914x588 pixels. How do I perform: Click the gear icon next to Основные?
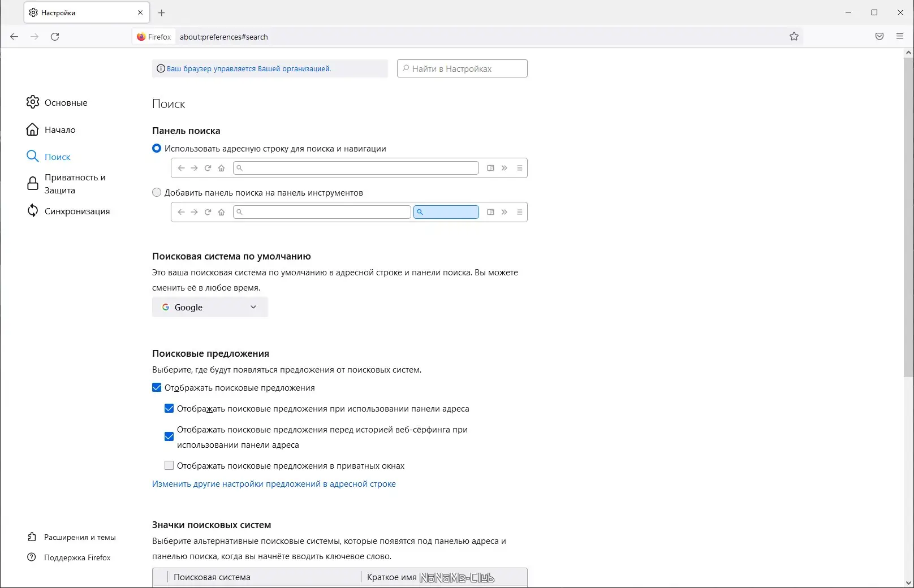(x=33, y=102)
